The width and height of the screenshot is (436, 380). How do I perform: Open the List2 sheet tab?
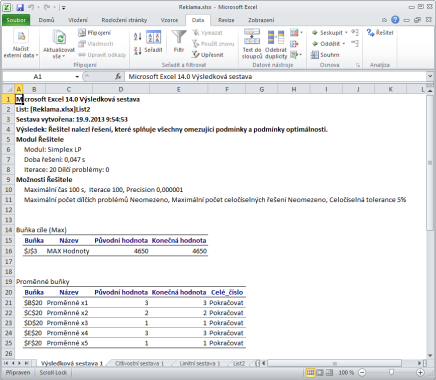(239, 363)
